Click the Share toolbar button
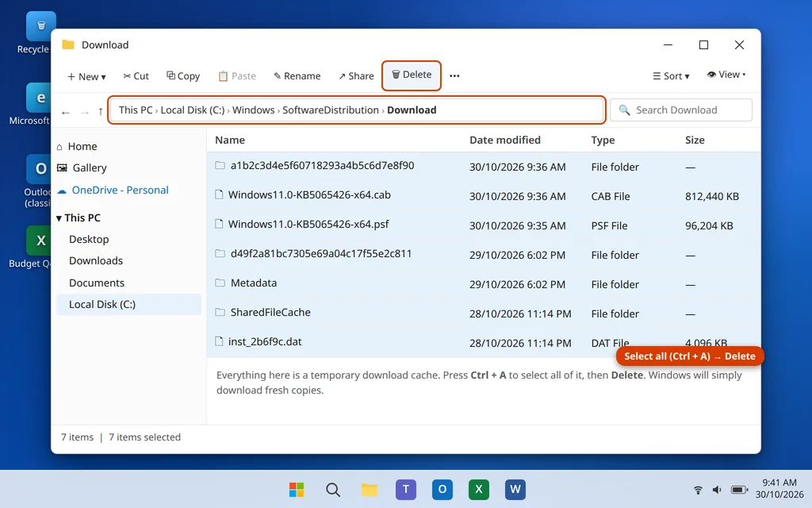The image size is (812, 508). 356,76
